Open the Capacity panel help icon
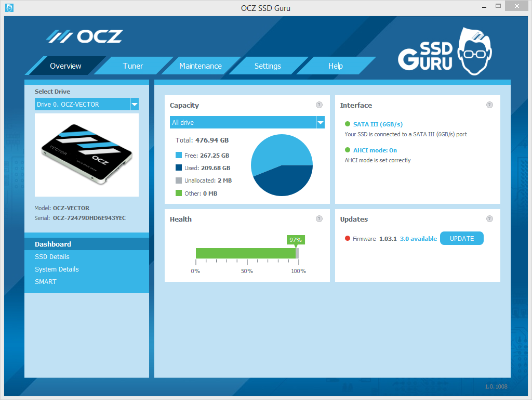The image size is (532, 400). pos(319,105)
